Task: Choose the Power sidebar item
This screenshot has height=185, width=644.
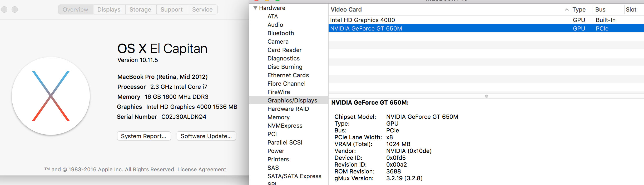Action: click(x=276, y=151)
